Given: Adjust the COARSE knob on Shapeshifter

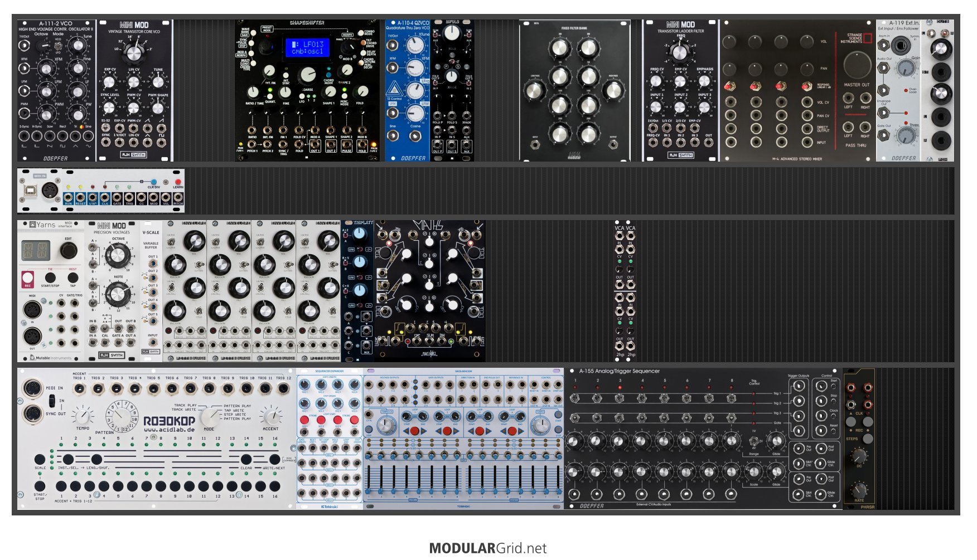Looking at the screenshot, I should point(307,76).
